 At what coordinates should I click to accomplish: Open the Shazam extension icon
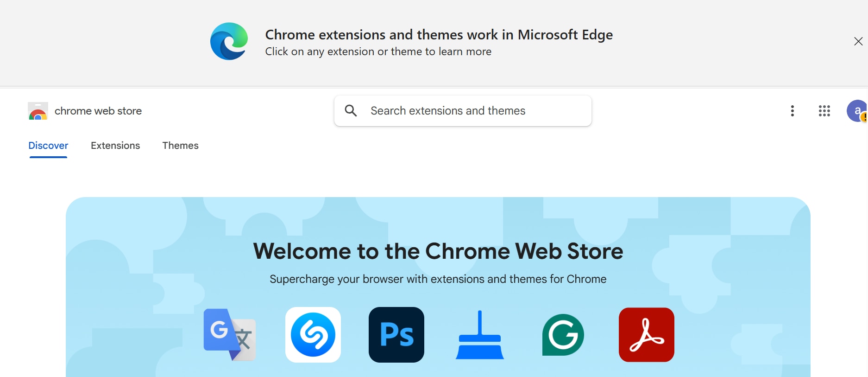tap(313, 335)
